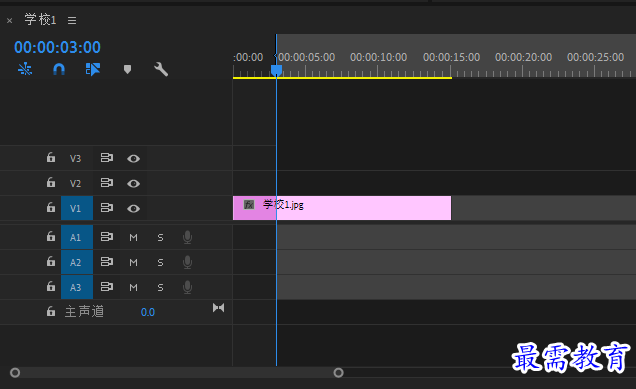Toggle track lock for V2
Screen dimensions: 636x389
(51, 183)
